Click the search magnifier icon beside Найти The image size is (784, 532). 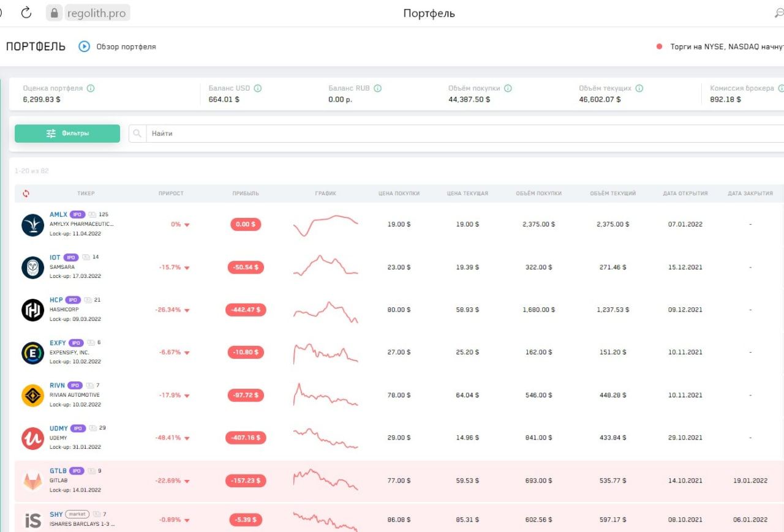(137, 133)
